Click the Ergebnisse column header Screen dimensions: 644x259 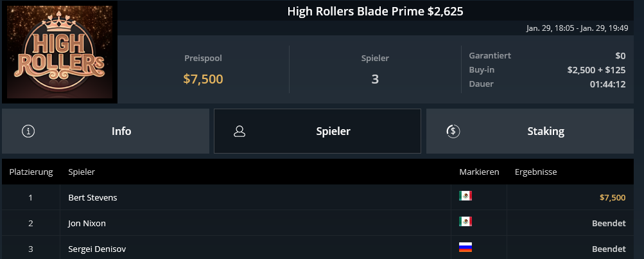(536, 172)
